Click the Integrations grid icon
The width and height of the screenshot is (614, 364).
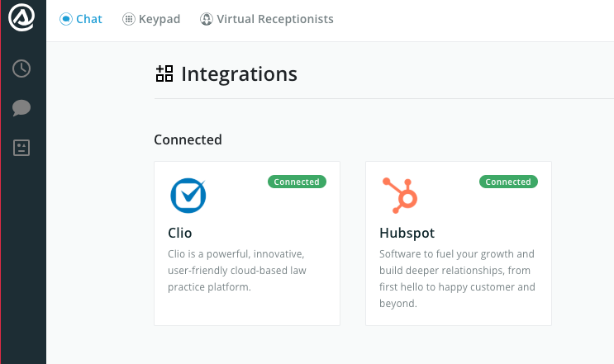pyautogui.click(x=164, y=73)
